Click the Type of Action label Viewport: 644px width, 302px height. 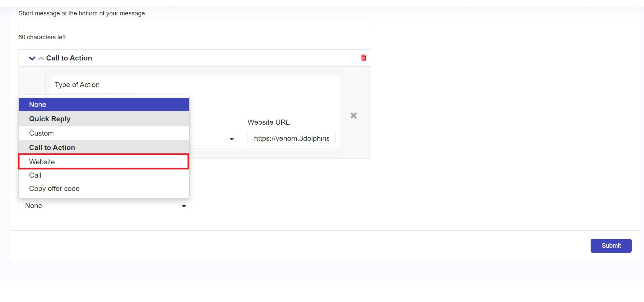(x=77, y=85)
